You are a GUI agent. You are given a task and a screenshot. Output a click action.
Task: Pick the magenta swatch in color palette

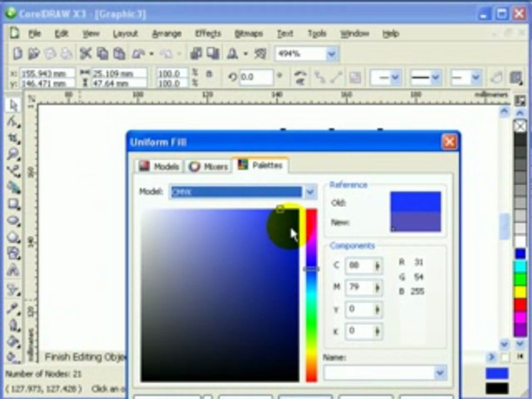pyautogui.click(x=520, y=318)
